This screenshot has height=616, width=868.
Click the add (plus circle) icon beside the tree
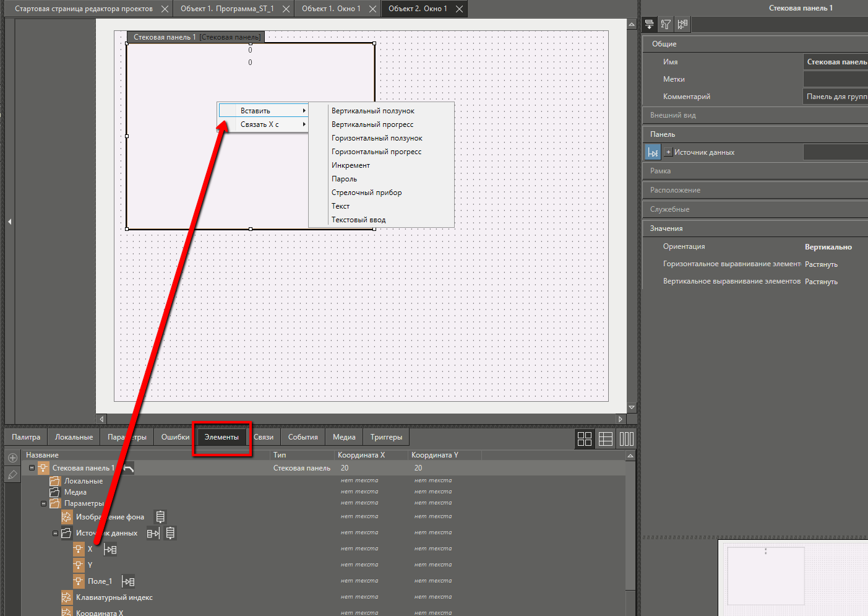[x=12, y=458]
